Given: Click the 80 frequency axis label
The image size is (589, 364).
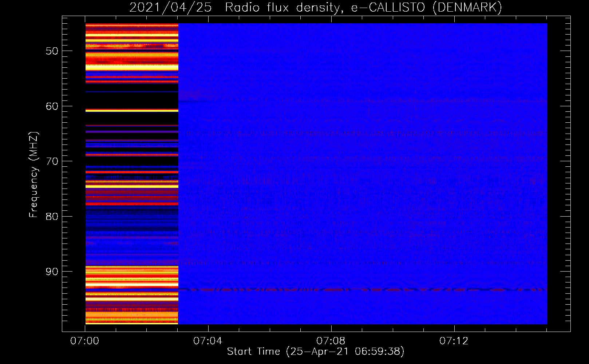Looking at the screenshot, I should coord(52,217).
